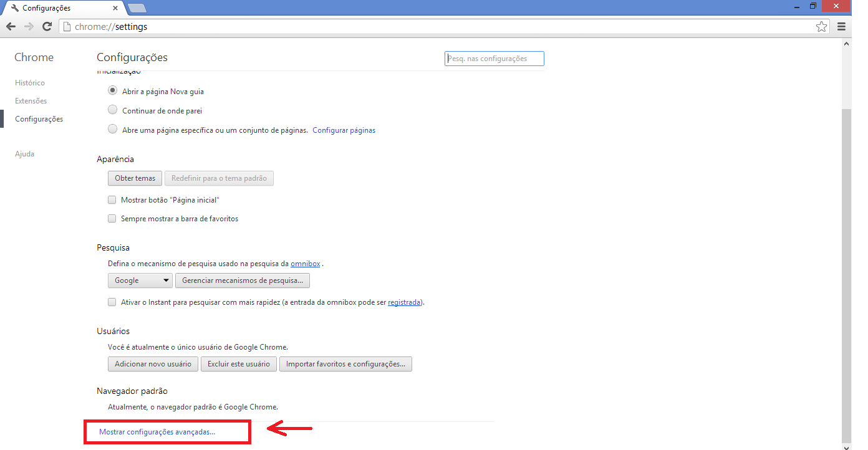Enable the 'Ativar o Instant' checkbox
This screenshot has height=450, width=868.
[x=112, y=302]
